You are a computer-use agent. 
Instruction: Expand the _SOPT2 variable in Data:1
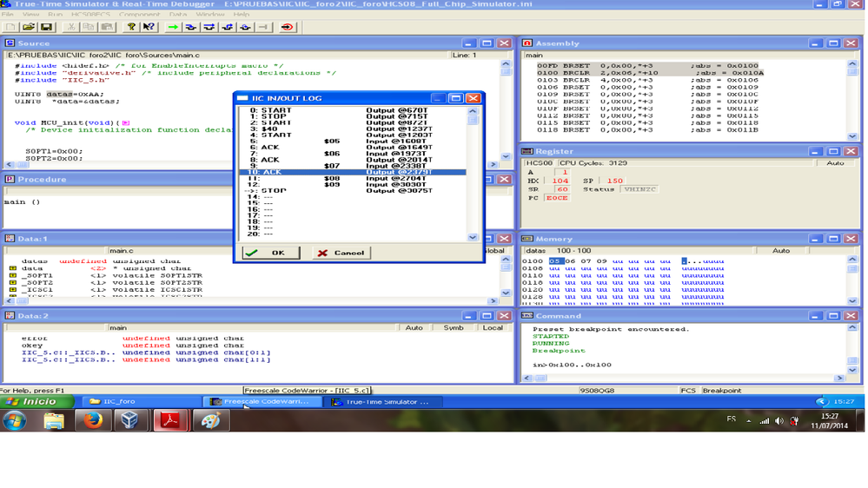[x=13, y=283]
